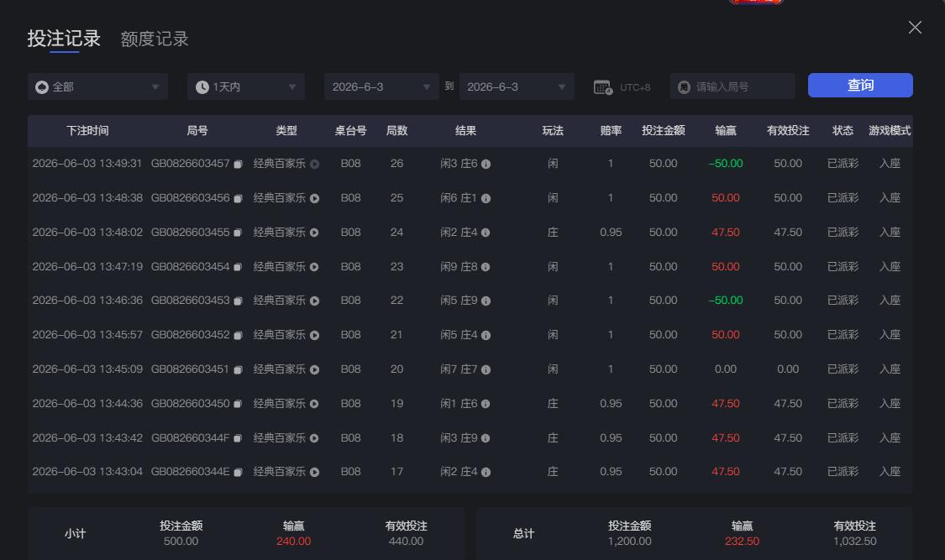This screenshot has height=560, width=945.
Task: Click total bet amount 1,200.00
Action: [630, 541]
